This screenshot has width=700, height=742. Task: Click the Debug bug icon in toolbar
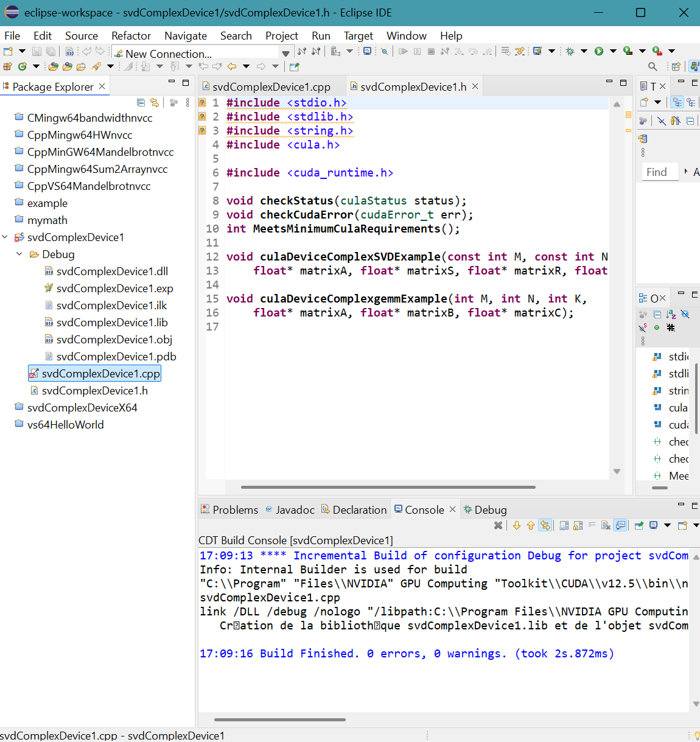(x=570, y=51)
